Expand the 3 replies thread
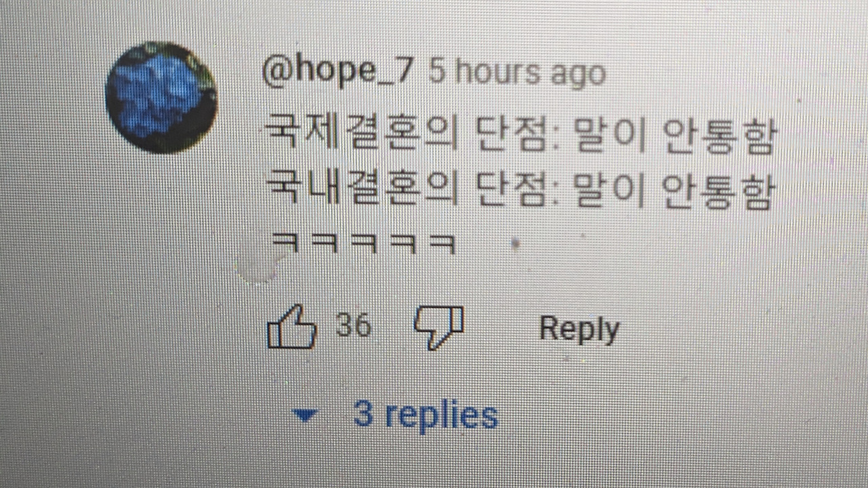 (394, 414)
